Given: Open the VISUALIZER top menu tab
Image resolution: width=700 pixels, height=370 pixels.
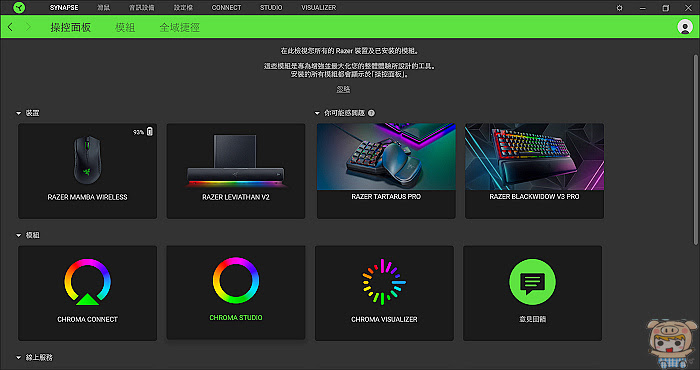Looking at the screenshot, I should (319, 8).
